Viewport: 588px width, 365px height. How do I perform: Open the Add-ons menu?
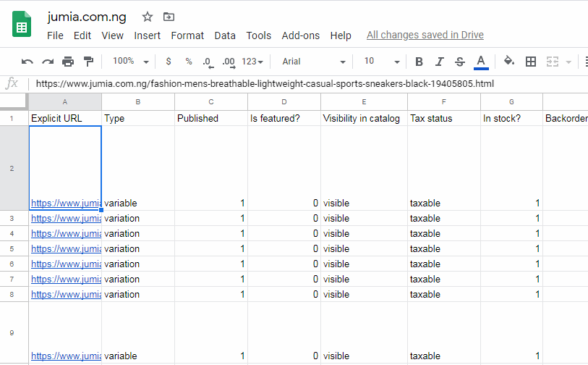tap(300, 35)
